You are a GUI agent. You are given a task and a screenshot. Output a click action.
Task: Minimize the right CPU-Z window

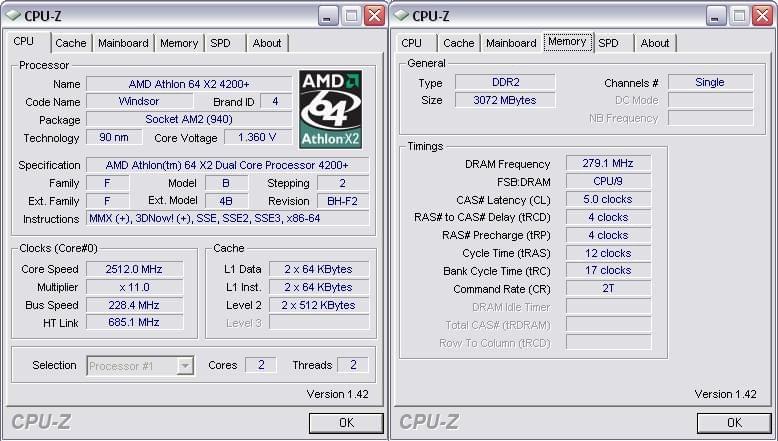(x=715, y=16)
